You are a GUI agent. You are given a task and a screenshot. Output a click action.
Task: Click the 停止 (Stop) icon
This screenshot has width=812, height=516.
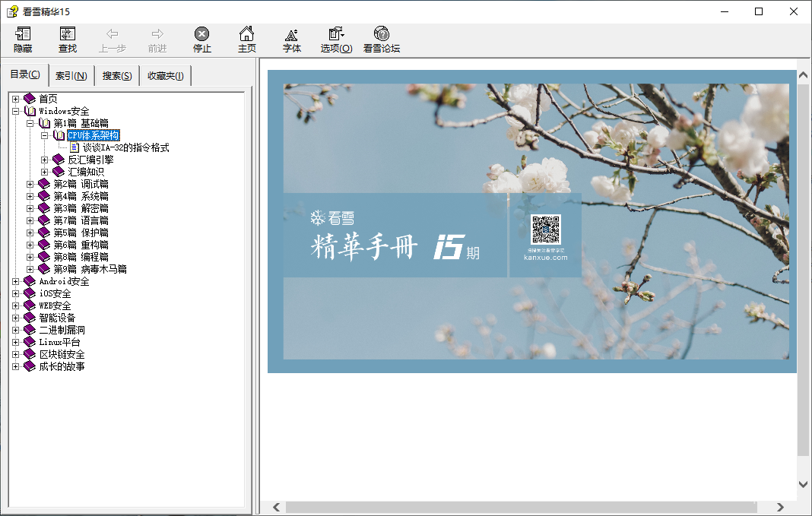(x=202, y=34)
